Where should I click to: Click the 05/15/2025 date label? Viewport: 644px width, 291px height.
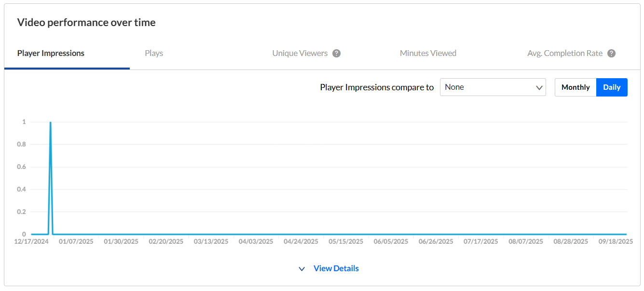(346, 241)
